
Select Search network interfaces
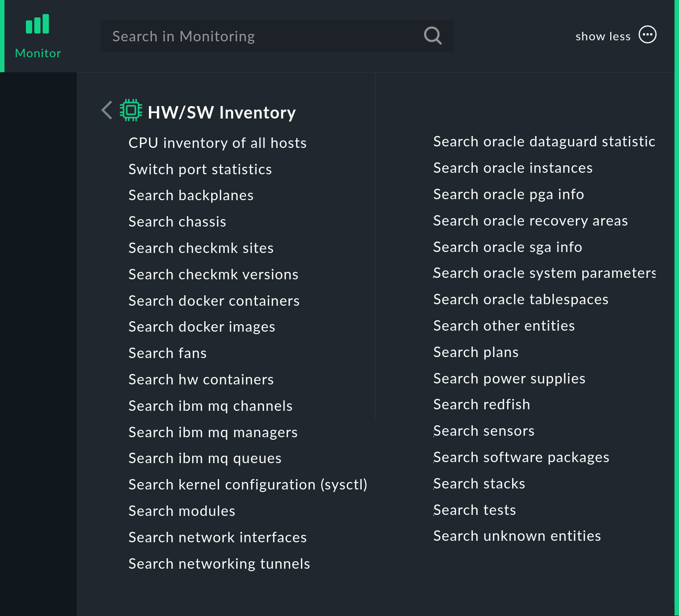[x=217, y=537]
